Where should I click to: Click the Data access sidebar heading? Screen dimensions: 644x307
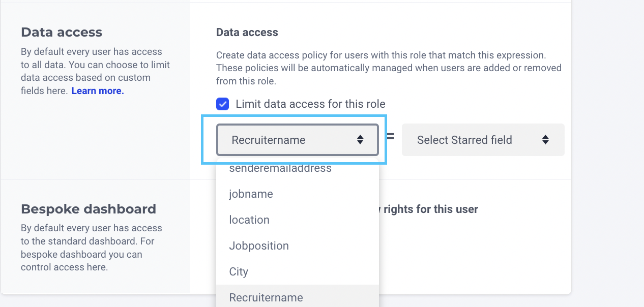coord(62,33)
